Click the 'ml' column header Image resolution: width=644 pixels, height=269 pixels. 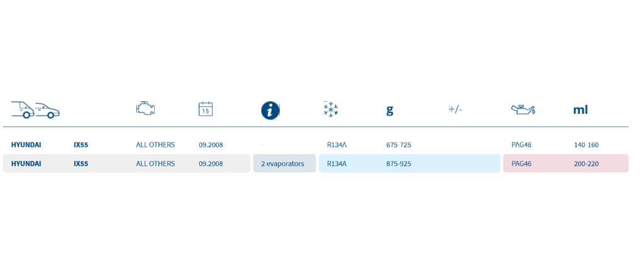coord(580,109)
